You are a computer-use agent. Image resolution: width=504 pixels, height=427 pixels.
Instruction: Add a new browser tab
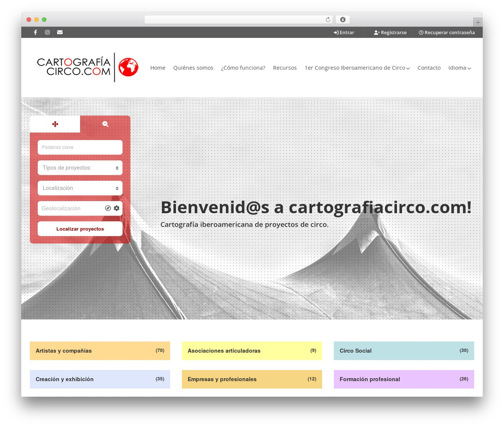point(478,22)
